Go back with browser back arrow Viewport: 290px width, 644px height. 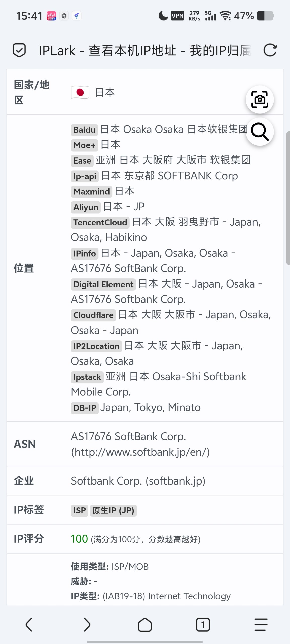pos(29,625)
